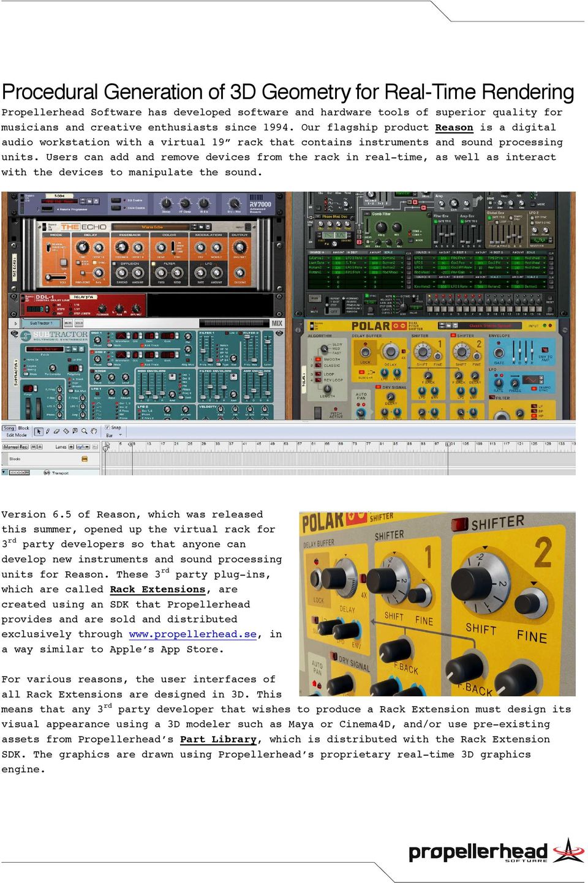Toggle Polar Dry Signal enable in rack screenshot
This screenshot has width=588, height=883.
(x=379, y=387)
